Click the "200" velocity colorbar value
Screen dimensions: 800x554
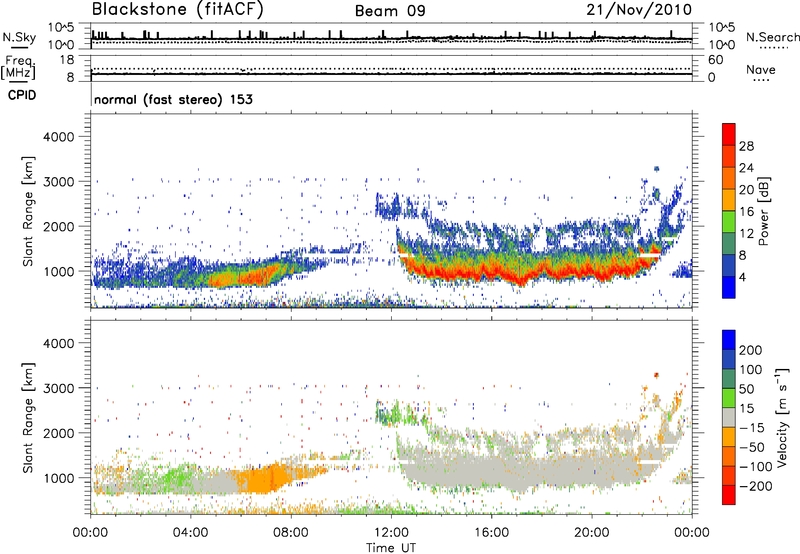[x=751, y=350]
